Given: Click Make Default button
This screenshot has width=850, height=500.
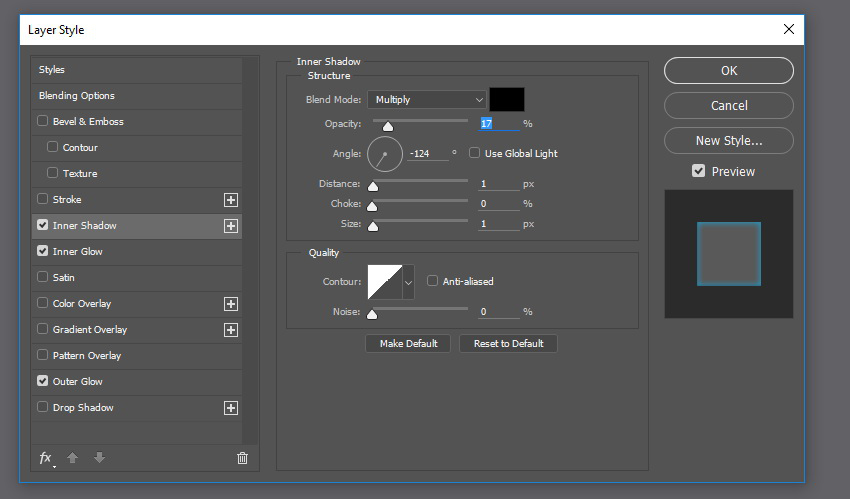Looking at the screenshot, I should pos(408,344).
